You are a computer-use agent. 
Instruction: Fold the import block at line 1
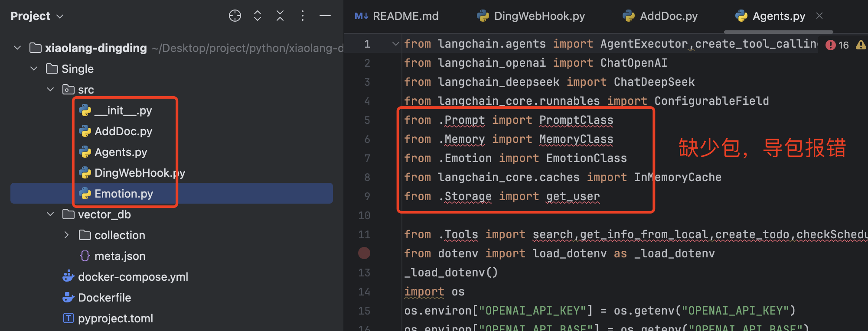coord(395,44)
